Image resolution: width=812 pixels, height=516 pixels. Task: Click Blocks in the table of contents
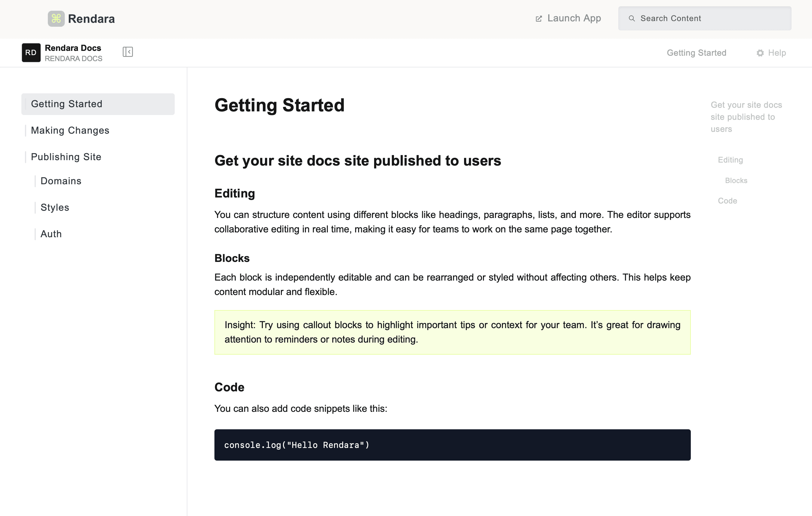click(x=736, y=180)
